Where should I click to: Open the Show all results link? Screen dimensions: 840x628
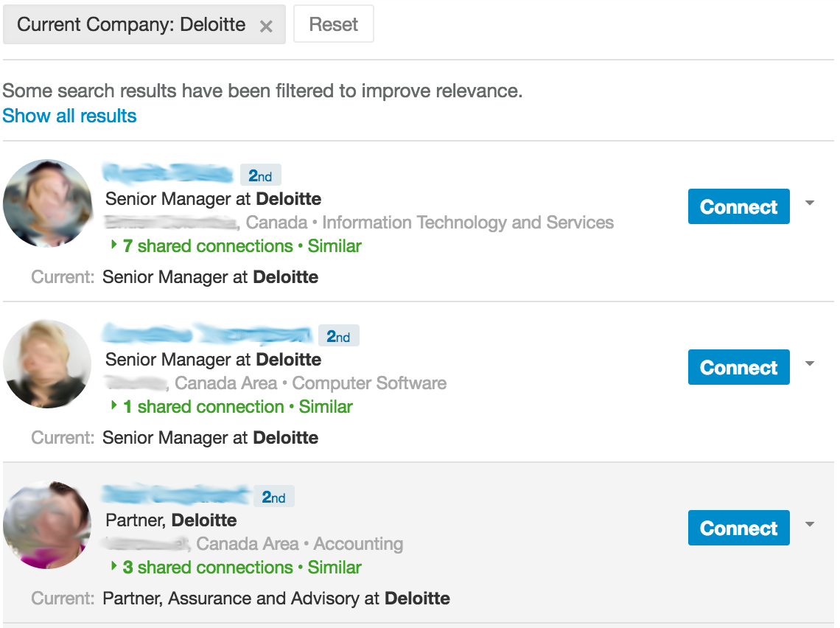coord(69,116)
